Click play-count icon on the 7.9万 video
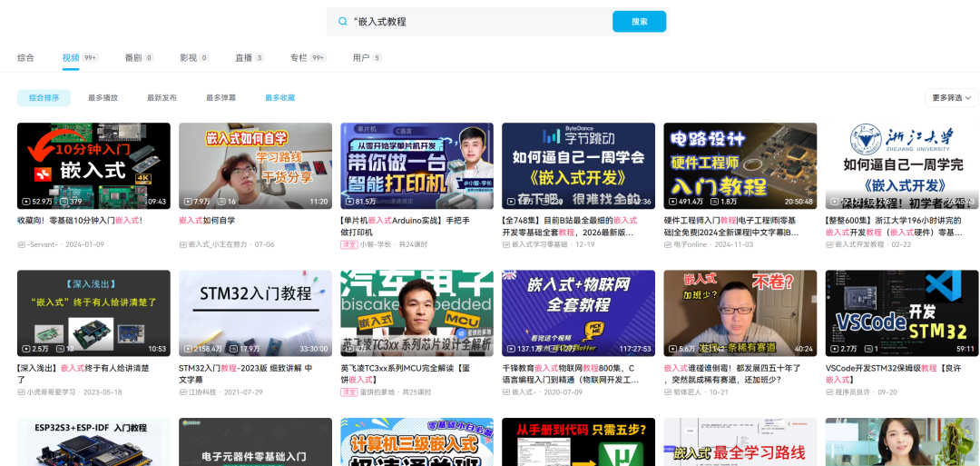Screen dimensions: 980x466 pyautogui.click(x=188, y=202)
